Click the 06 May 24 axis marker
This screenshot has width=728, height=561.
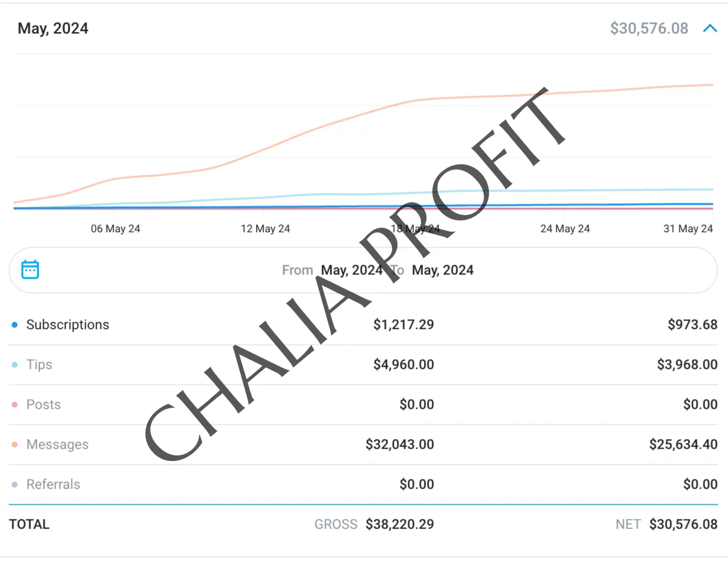tap(115, 229)
